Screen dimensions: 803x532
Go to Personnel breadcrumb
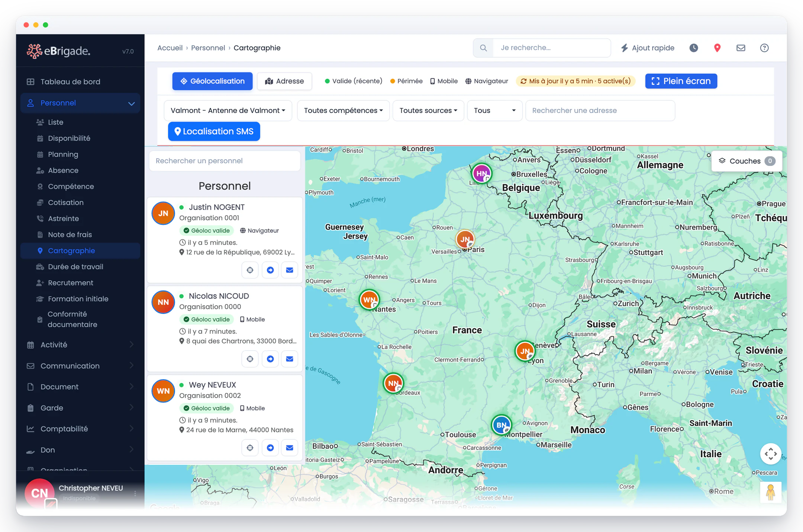point(208,48)
